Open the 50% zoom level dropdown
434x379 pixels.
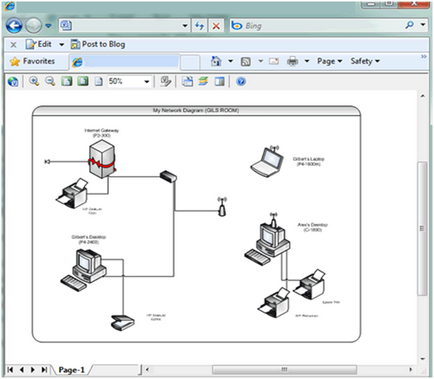point(146,81)
